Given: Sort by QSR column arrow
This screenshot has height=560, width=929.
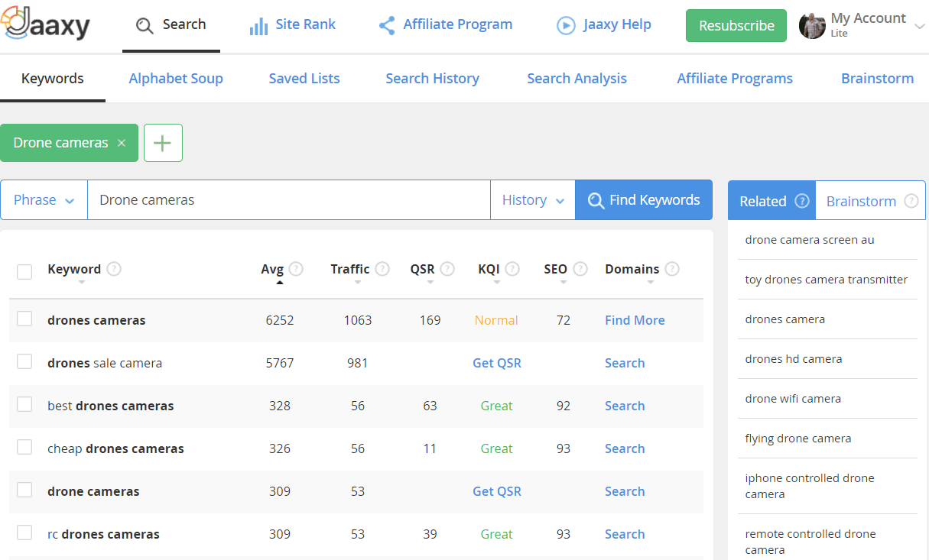Looking at the screenshot, I should [x=430, y=283].
